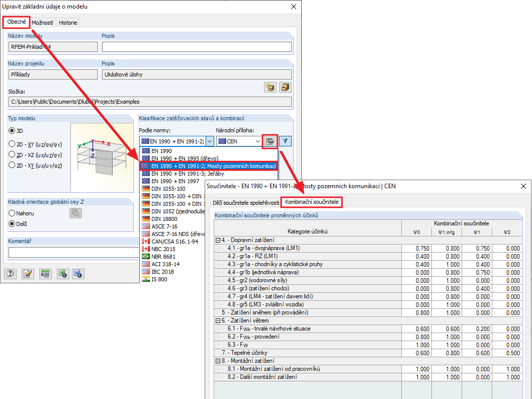Click row 4.4 - gr1b (jednotlivá náprava)
Screen dimensions: 532x399
pyautogui.click(x=368, y=272)
